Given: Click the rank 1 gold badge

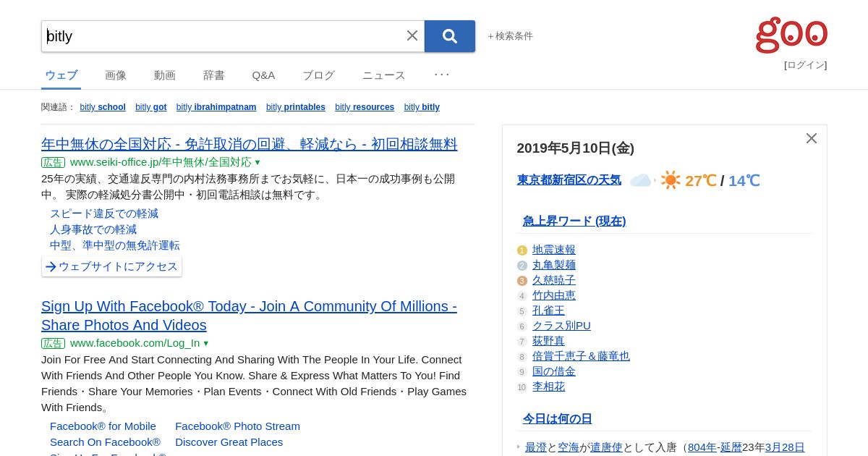Looking at the screenshot, I should click(522, 250).
